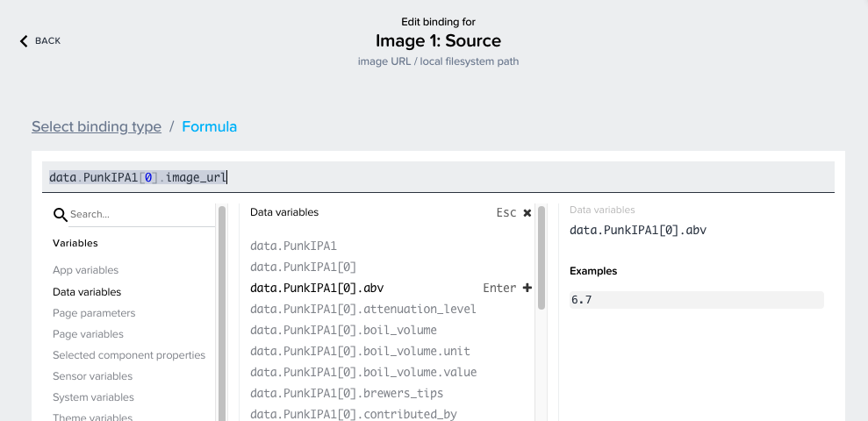Open Selected component properties category
Screen dimensions: 868x421
pos(129,355)
